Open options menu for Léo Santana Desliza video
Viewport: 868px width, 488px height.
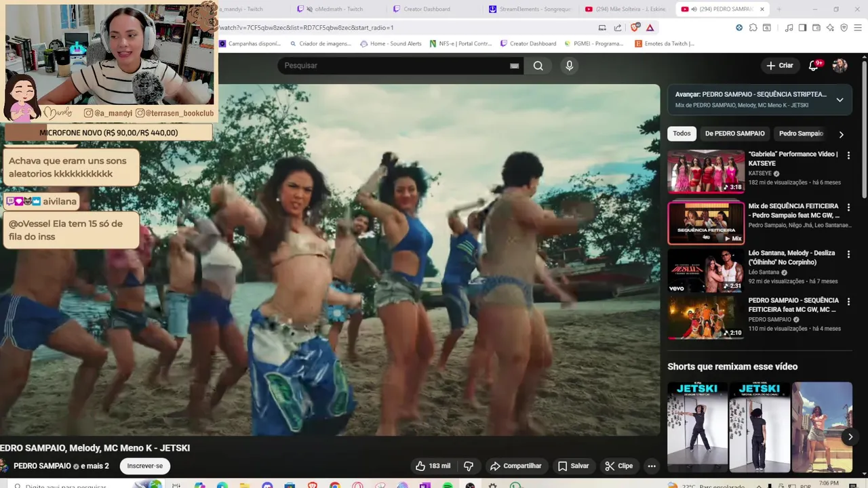point(848,254)
